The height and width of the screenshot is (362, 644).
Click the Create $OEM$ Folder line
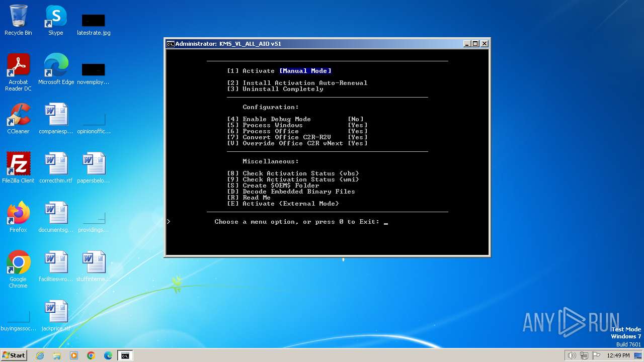click(273, 186)
